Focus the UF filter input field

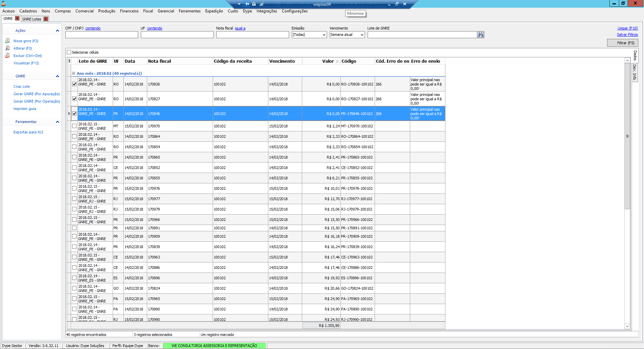coord(177,35)
